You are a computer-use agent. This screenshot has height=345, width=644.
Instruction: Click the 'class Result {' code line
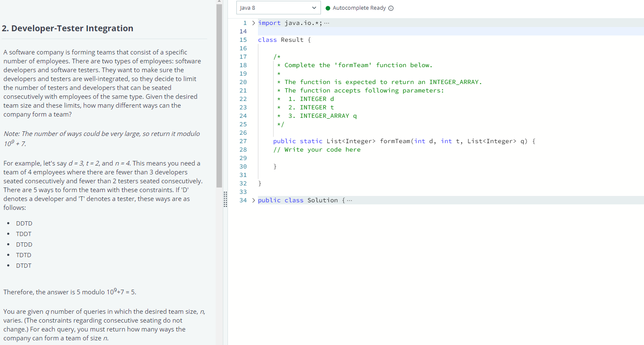point(284,40)
